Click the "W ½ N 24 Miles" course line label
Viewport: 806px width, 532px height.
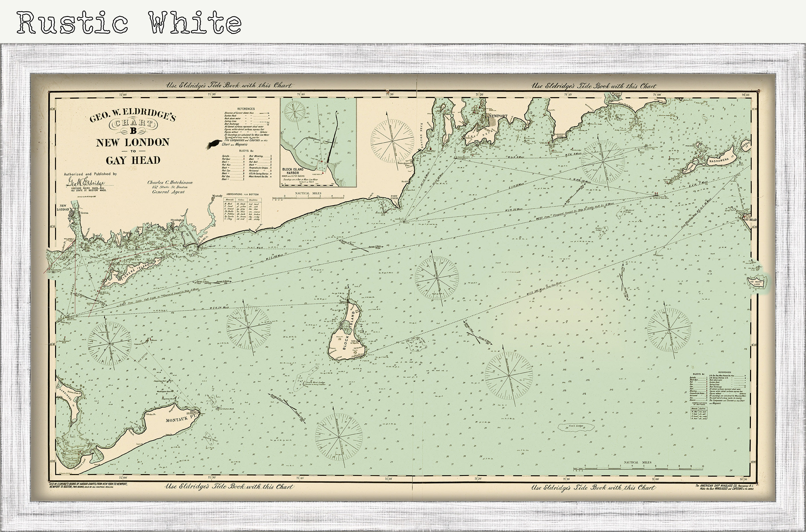(x=219, y=308)
